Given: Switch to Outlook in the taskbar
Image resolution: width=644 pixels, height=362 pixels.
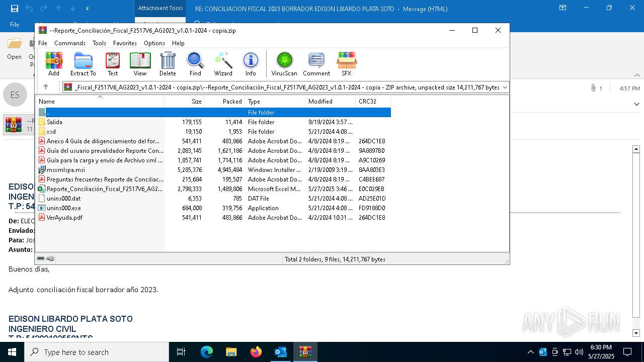Looking at the screenshot, I should pyautogui.click(x=280, y=352).
